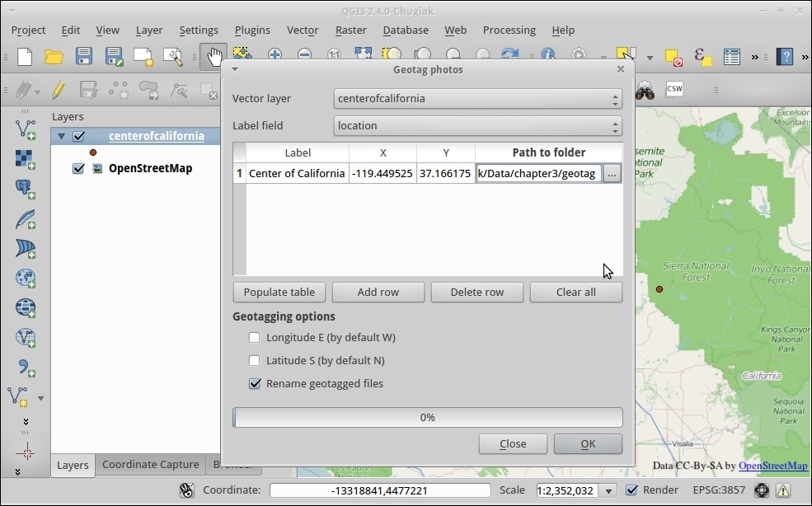Image resolution: width=812 pixels, height=506 pixels.
Task: Click the Add Delimited Text Layer comma icon
Action: tap(26, 368)
